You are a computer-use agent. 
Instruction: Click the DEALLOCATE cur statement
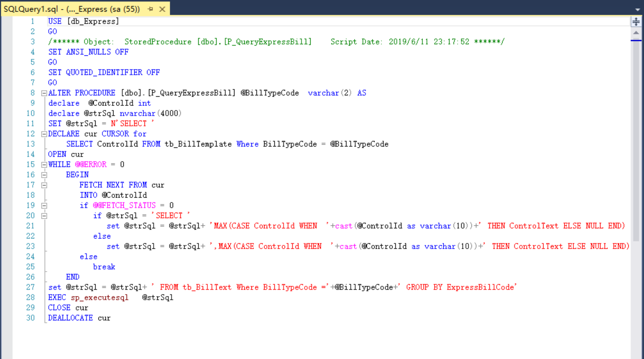[79, 318]
